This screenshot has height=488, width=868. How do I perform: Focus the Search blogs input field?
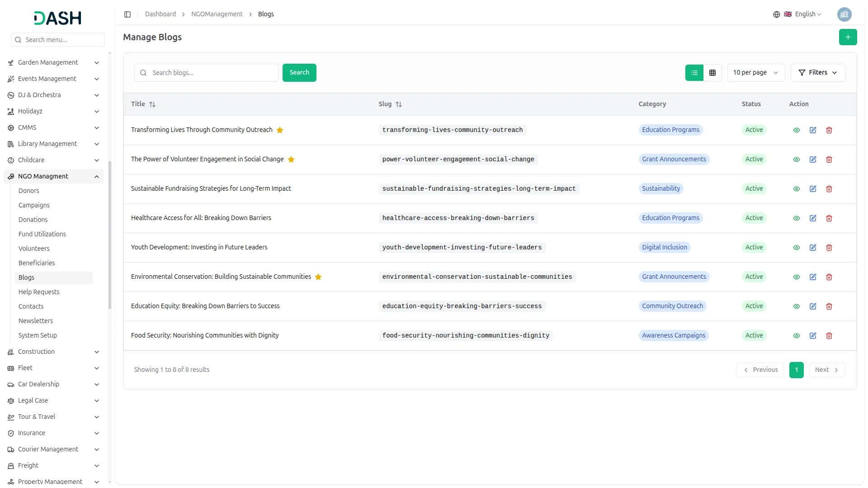212,73
